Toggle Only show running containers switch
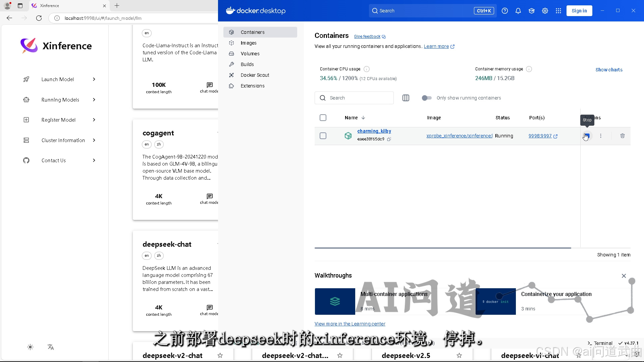The image size is (644, 362). pyautogui.click(x=427, y=98)
